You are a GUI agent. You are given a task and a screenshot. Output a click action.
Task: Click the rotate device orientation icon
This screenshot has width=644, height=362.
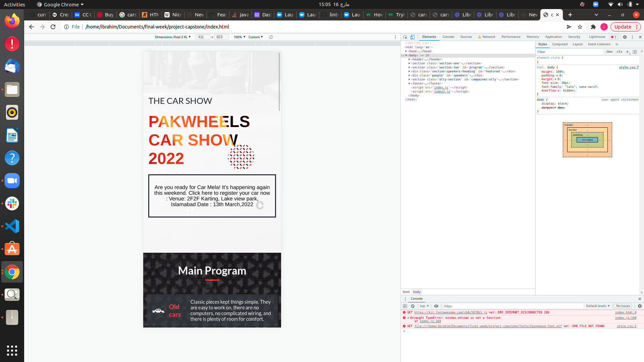tap(271, 37)
